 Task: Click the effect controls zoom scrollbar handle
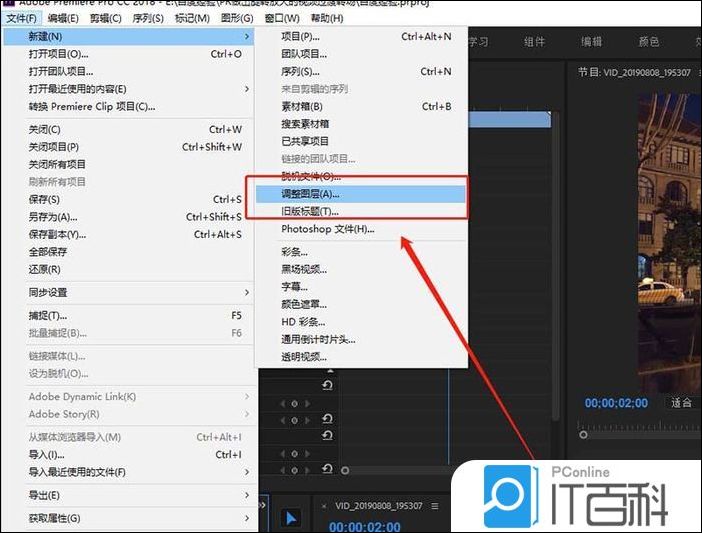pyautogui.click(x=345, y=470)
